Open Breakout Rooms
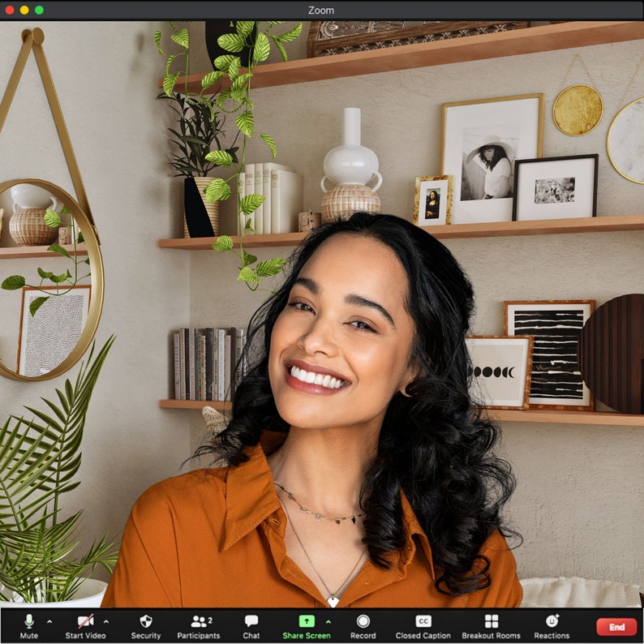This screenshot has width=644, height=644. 492,626
